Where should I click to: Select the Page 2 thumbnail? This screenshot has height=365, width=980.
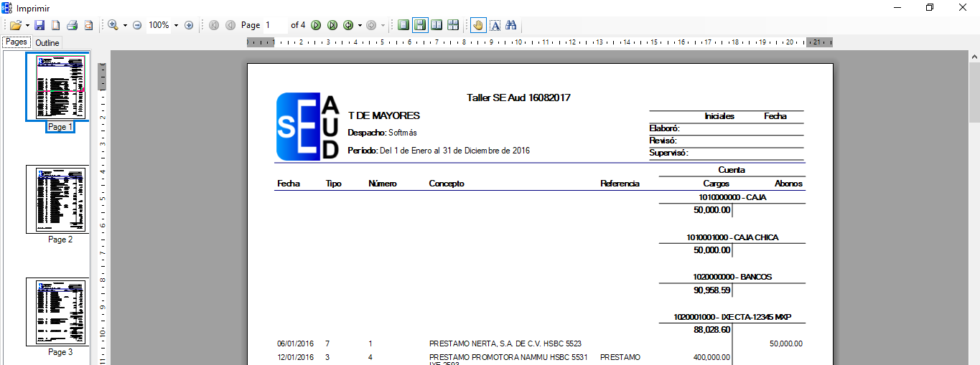pos(57,199)
